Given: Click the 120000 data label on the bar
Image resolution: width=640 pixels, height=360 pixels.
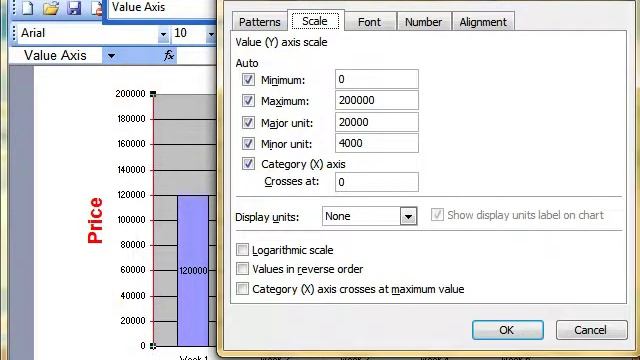Looking at the screenshot, I should tap(193, 270).
